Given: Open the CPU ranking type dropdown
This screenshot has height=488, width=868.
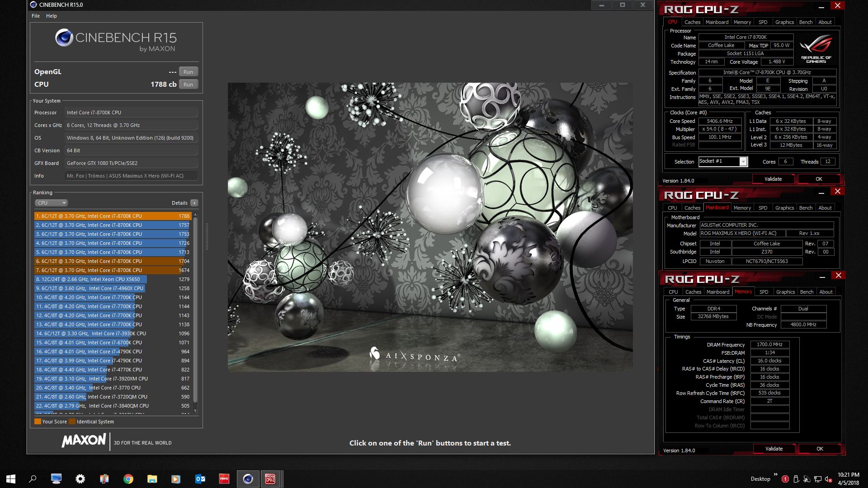Looking at the screenshot, I should [x=51, y=203].
